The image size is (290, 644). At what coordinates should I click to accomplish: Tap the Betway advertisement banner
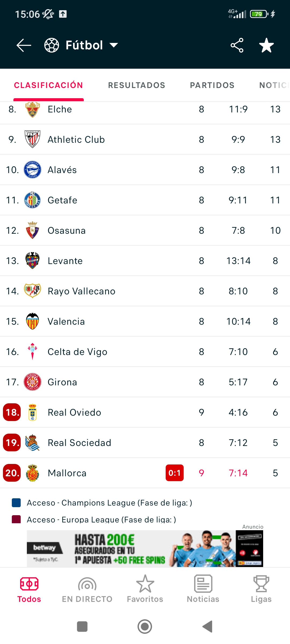[145, 548]
